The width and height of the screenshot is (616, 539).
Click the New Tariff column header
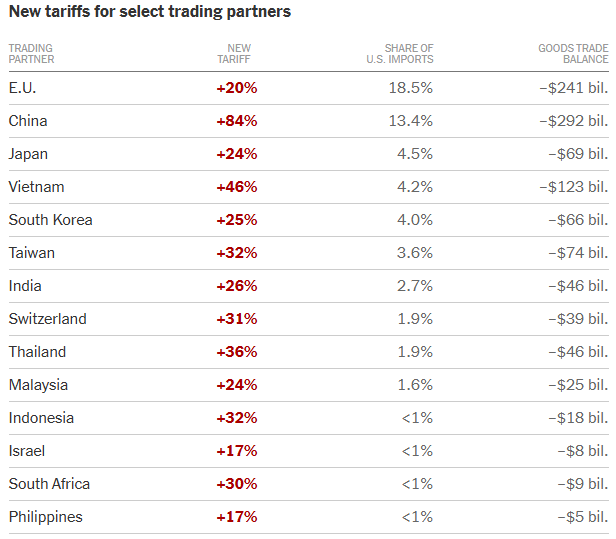coord(238,53)
